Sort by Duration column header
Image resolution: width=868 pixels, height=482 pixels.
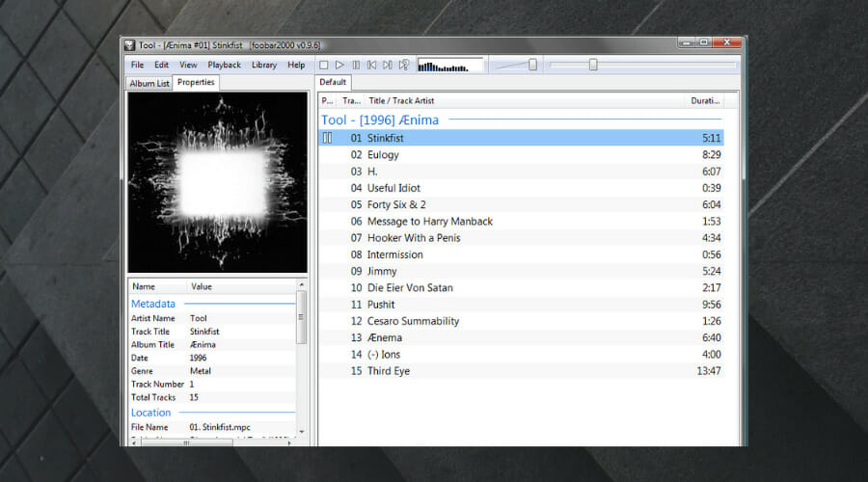pyautogui.click(x=704, y=100)
